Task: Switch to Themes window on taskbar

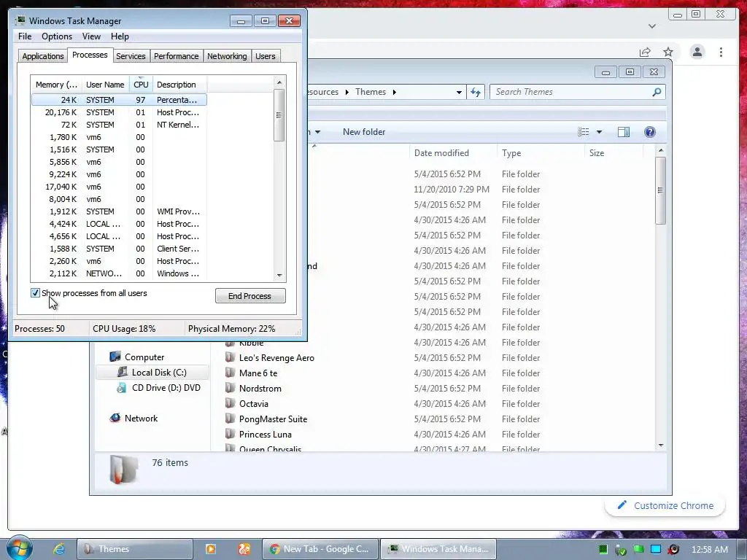Action: (135, 549)
